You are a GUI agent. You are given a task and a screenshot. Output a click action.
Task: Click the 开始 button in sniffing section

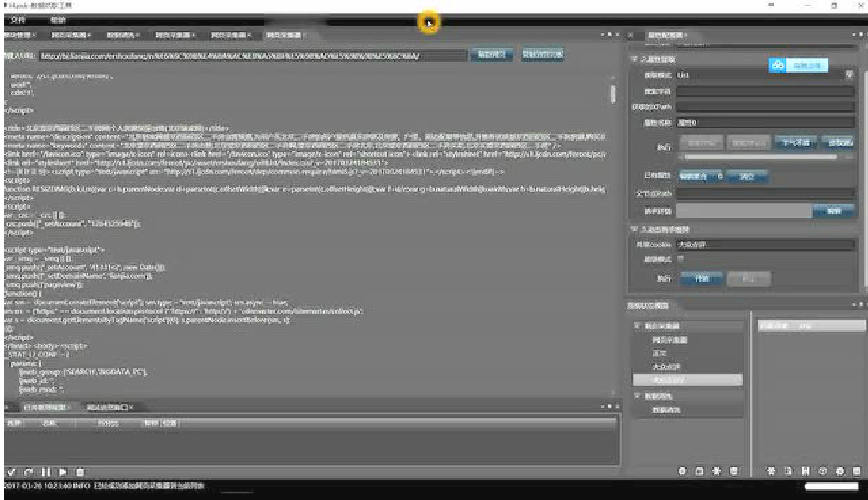[701, 279]
